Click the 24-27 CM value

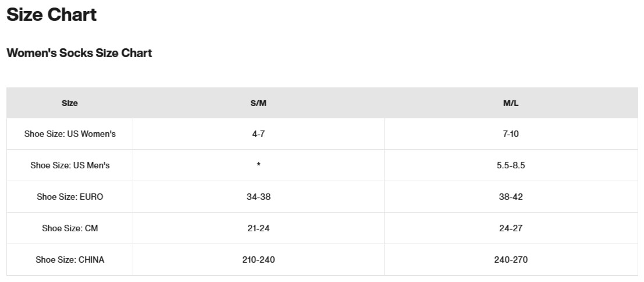pyautogui.click(x=511, y=228)
